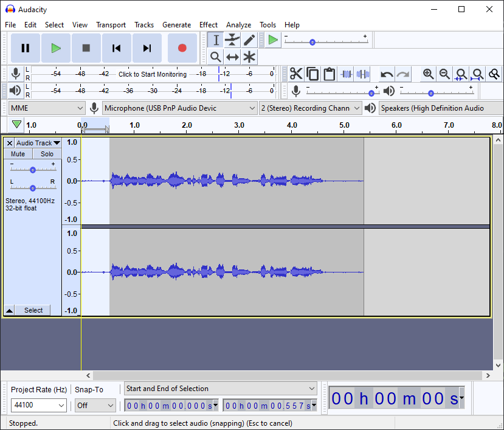Click the horizontal scrollbar right arrow
This screenshot has width=504, height=430.
click(488, 375)
